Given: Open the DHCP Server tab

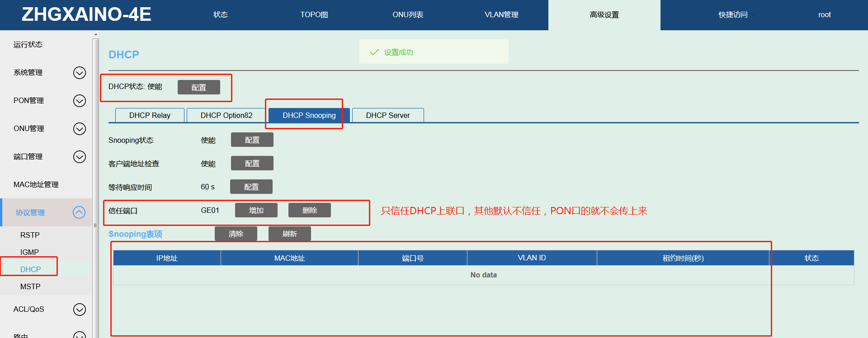Looking at the screenshot, I should pos(388,115).
